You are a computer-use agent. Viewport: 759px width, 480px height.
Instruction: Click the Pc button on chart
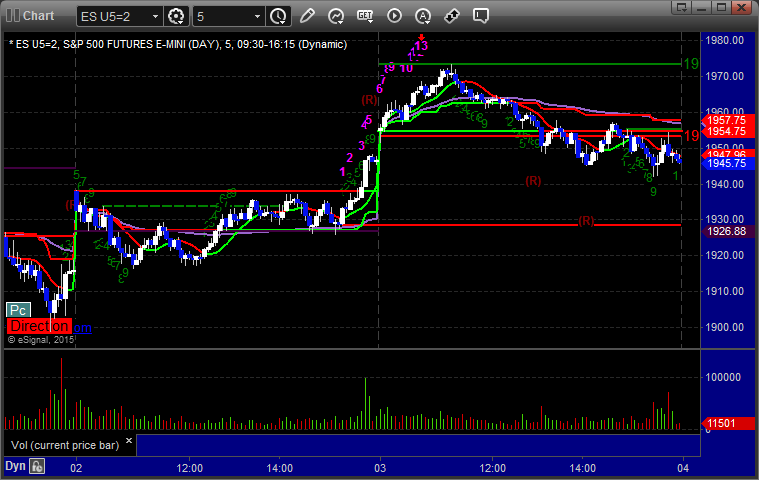[x=18, y=310]
